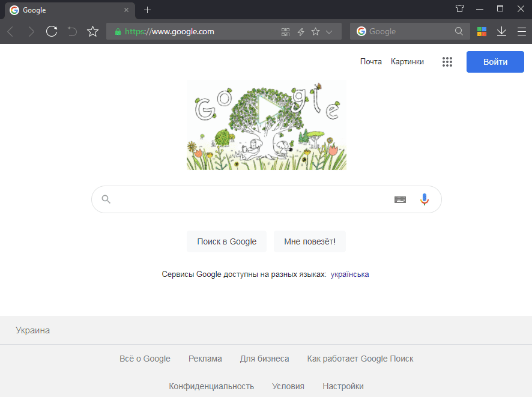Open the on-screen keyboard icon

pyautogui.click(x=400, y=199)
